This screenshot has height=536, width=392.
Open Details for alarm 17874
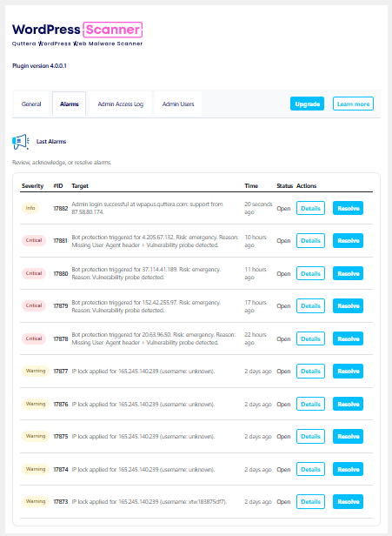click(x=310, y=469)
